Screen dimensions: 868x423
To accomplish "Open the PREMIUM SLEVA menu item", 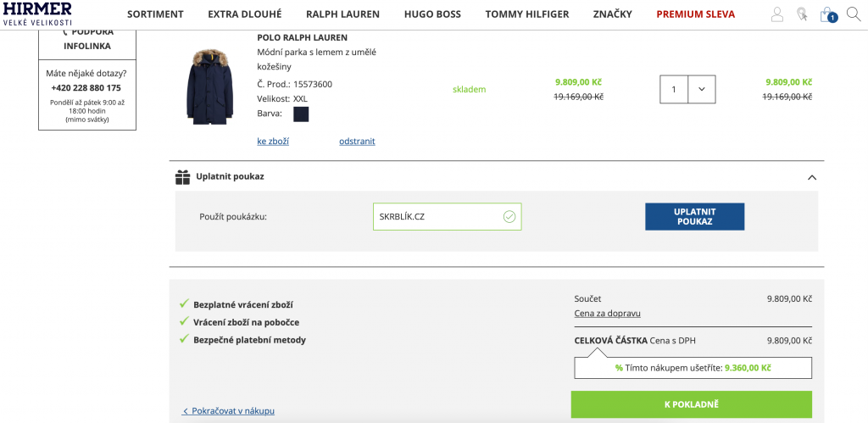I will pyautogui.click(x=696, y=14).
